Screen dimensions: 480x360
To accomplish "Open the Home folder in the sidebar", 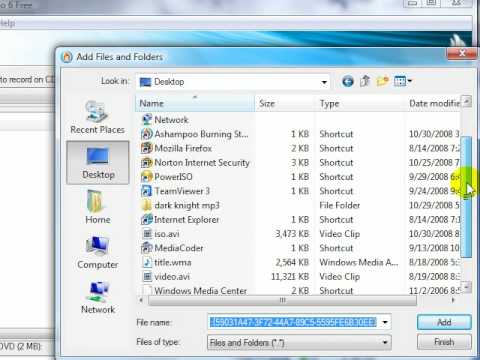I will point(98,207).
